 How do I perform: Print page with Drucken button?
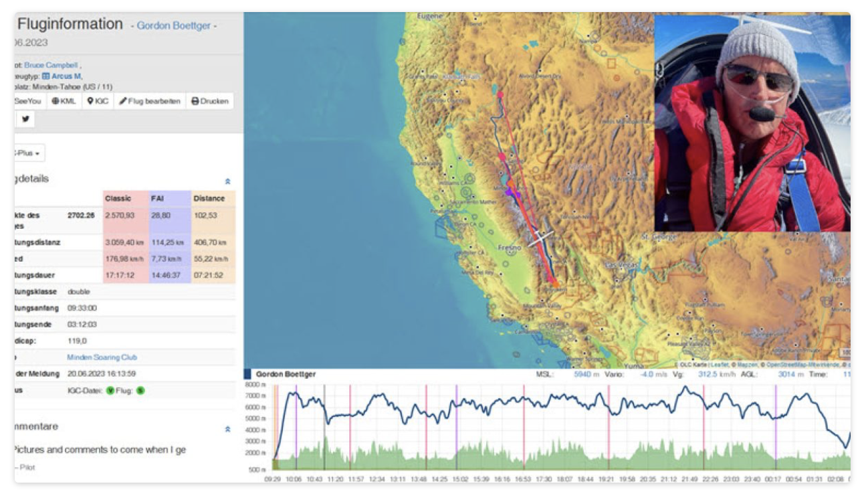(210, 101)
